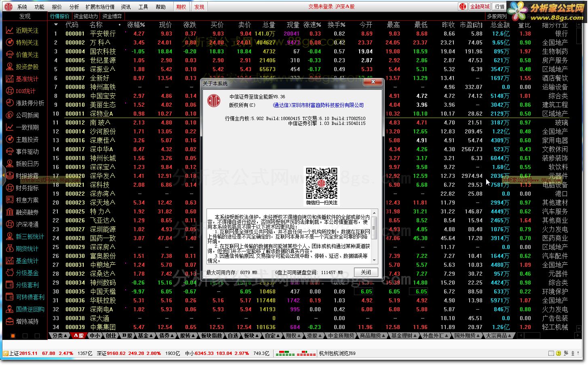Open the 分析 menu

pos(74,7)
